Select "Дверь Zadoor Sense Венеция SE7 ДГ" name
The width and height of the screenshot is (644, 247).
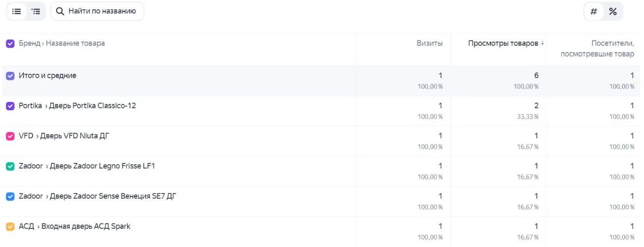(114, 197)
